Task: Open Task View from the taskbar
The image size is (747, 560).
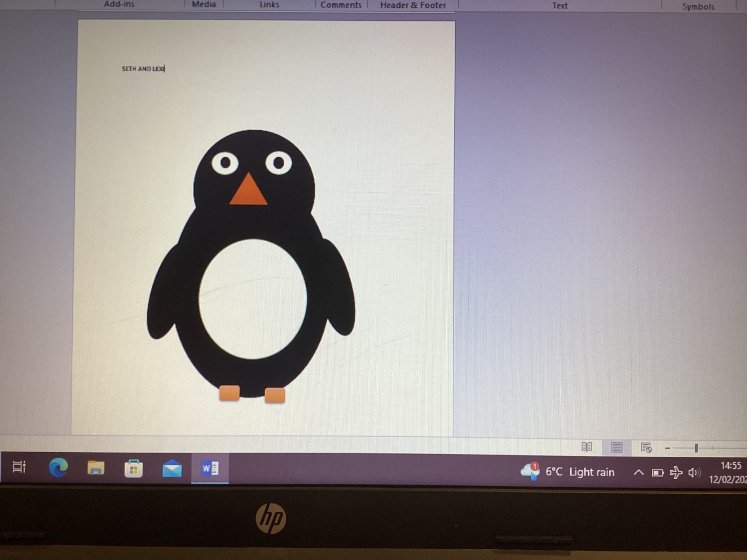Action: pyautogui.click(x=19, y=467)
